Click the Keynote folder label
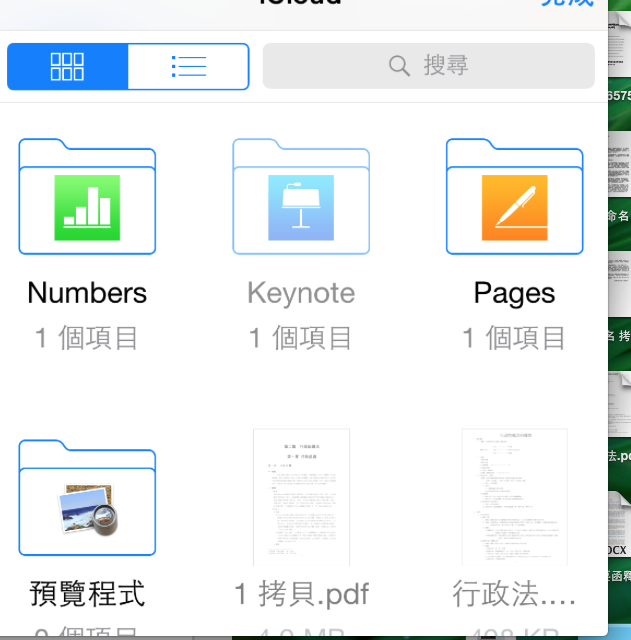The image size is (631, 640). [x=301, y=293]
